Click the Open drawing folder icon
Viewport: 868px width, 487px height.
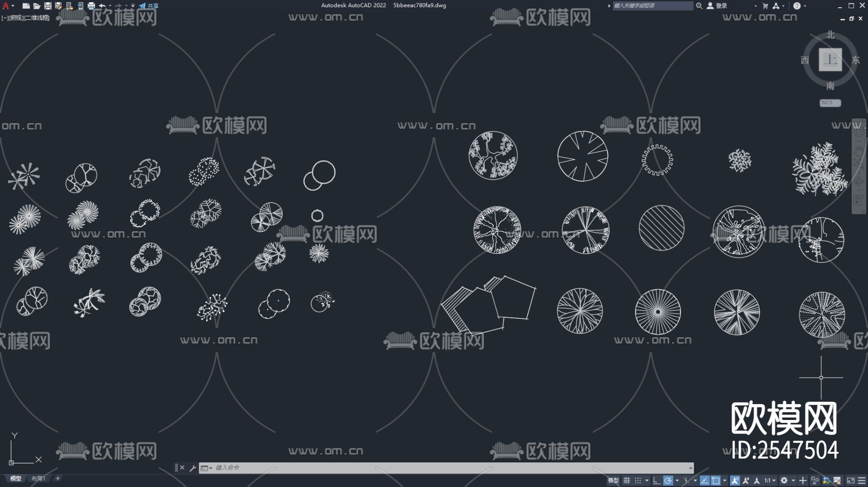[x=37, y=6]
